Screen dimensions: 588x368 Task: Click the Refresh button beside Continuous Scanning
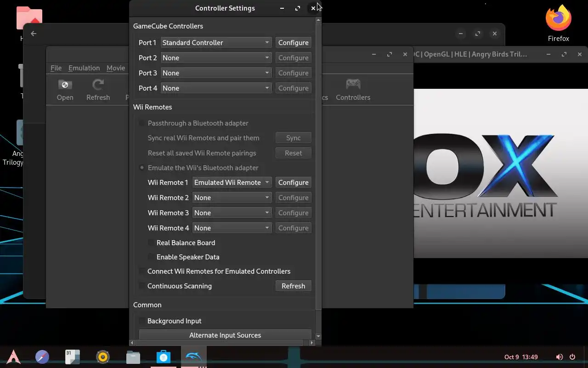click(x=293, y=286)
